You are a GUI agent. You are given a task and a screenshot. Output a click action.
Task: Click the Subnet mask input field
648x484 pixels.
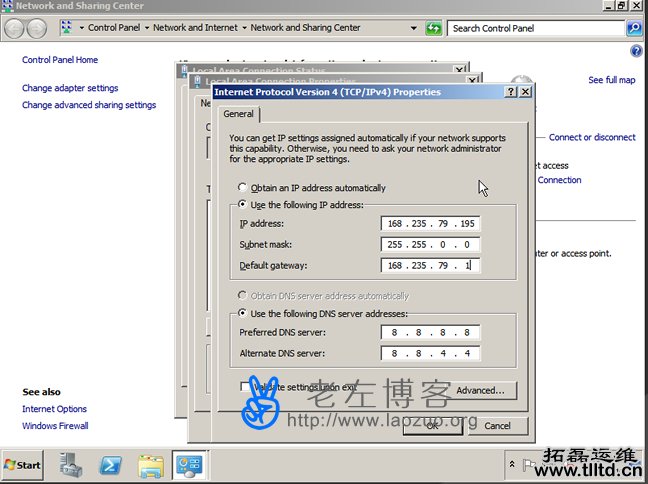click(430, 244)
